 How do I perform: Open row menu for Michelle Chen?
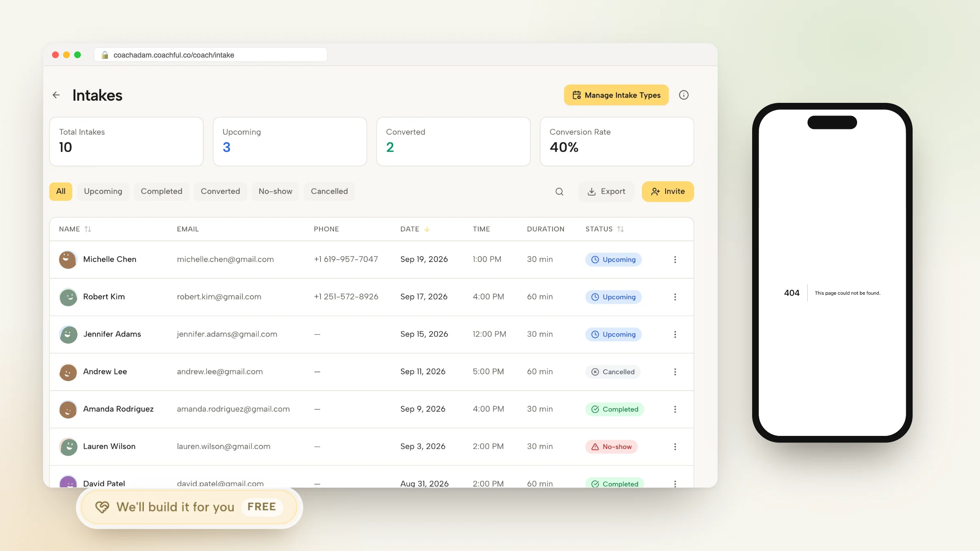(x=675, y=260)
